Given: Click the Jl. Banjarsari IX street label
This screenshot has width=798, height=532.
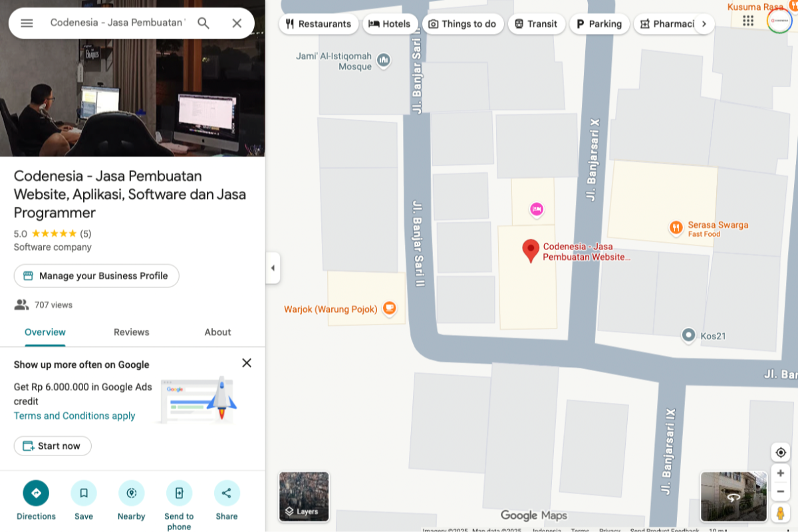Looking at the screenshot, I should 669,451.
